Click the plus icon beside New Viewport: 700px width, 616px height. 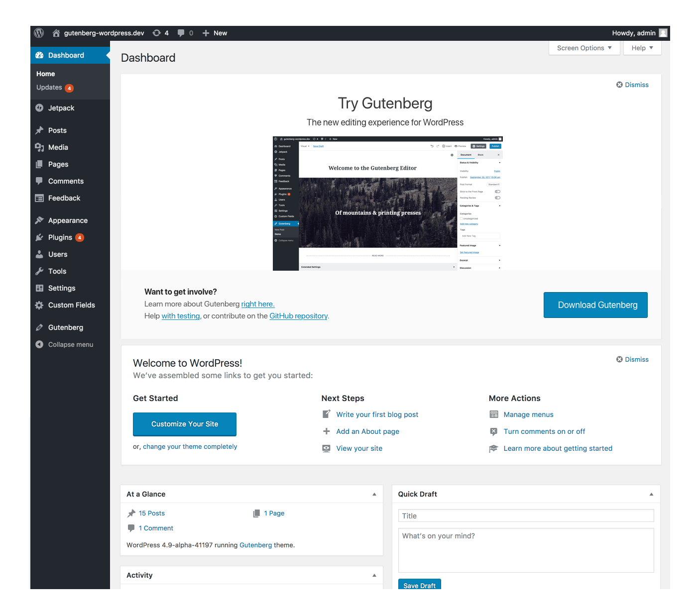(206, 33)
